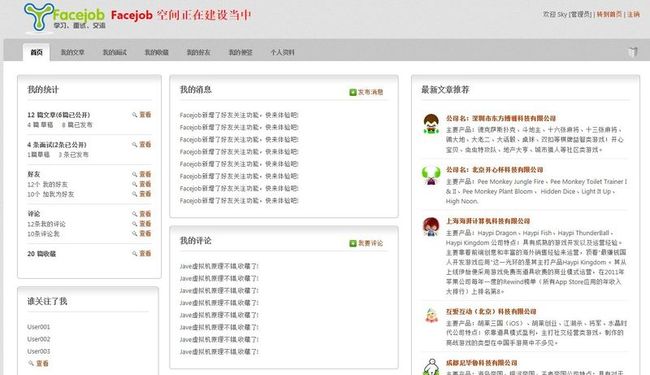Click magnifier icon in 12 篇文章 row
The image size is (650, 375).
click(x=135, y=115)
